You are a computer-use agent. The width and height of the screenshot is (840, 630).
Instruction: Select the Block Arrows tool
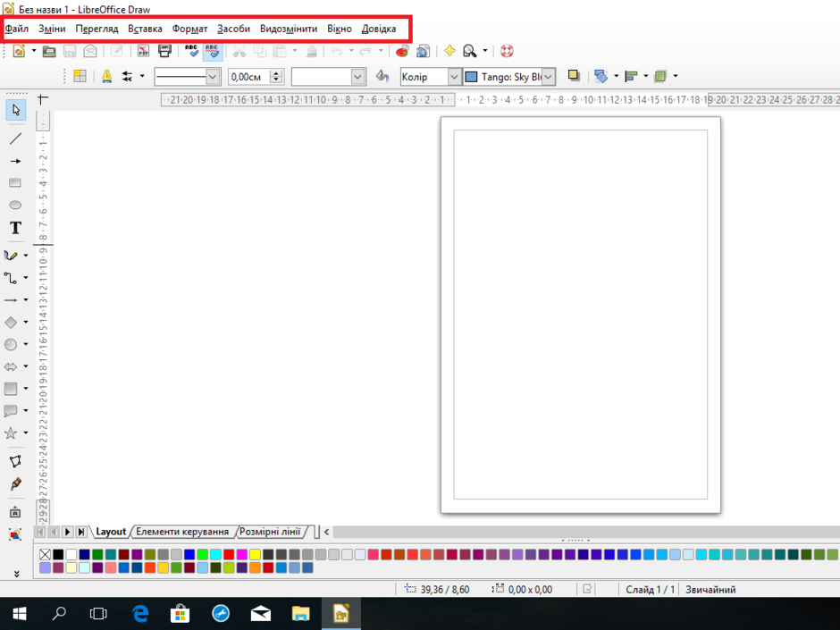tap(12, 367)
